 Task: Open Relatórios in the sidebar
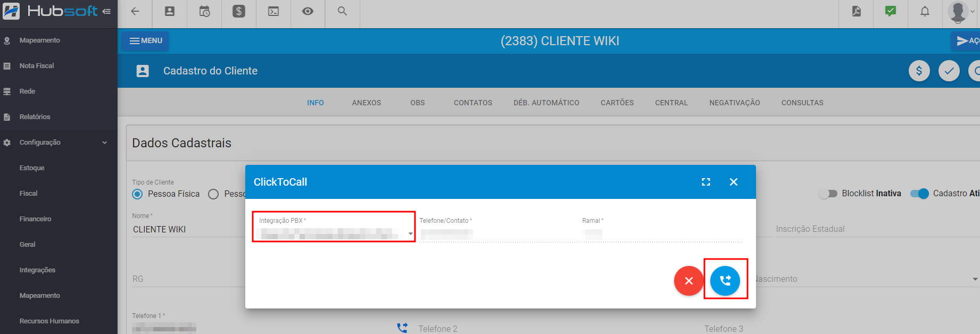click(x=35, y=117)
